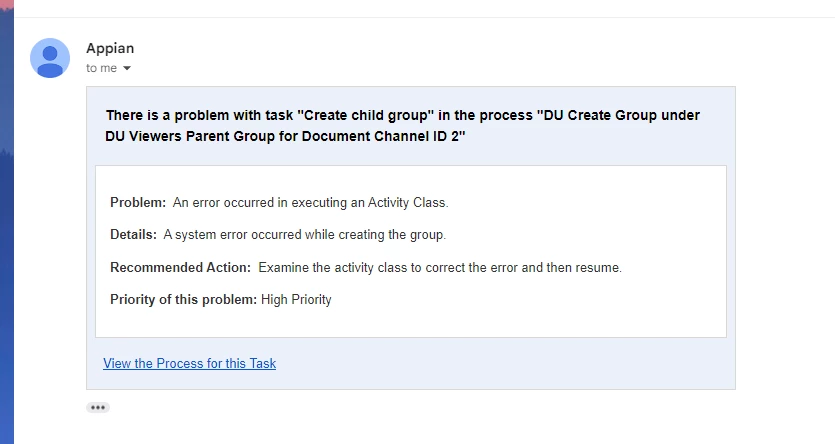The width and height of the screenshot is (835, 444).
Task: Click the "Problem:" bold label
Action: coord(138,202)
